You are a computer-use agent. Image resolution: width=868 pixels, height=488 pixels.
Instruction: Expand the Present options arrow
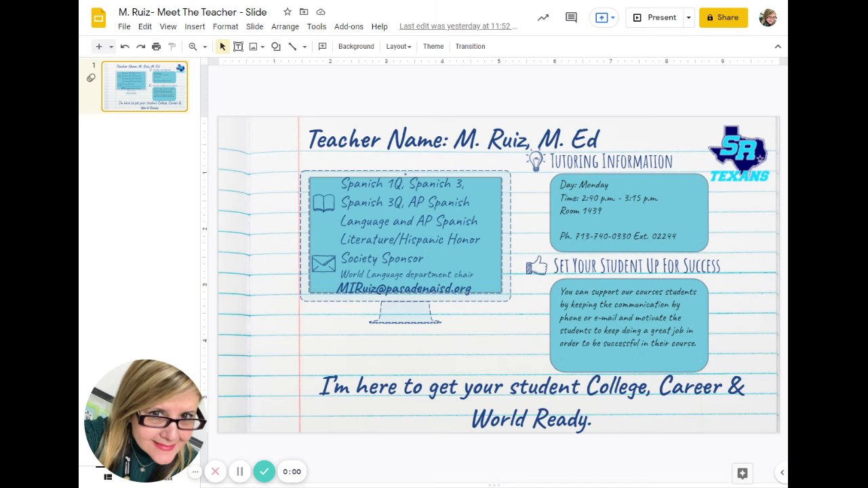point(688,18)
